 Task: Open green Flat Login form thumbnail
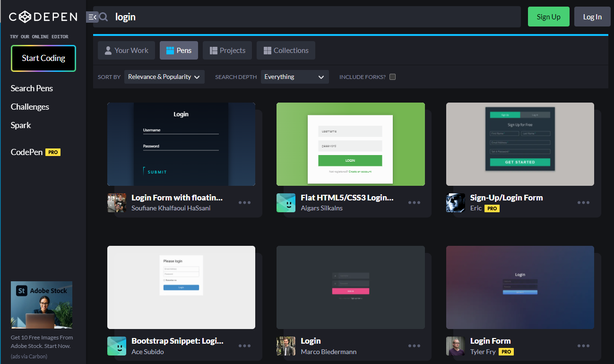351,144
